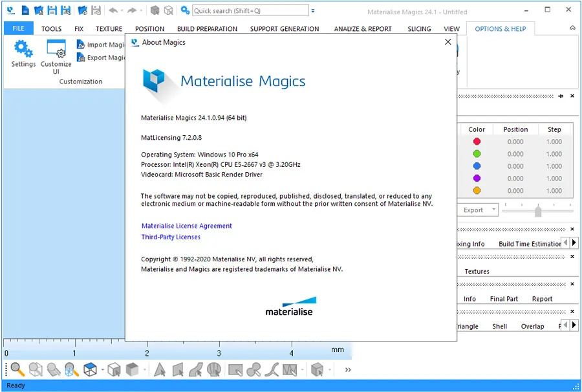The height and width of the screenshot is (392, 582).
Task: Open the ANALYZE & REPORT ribbon tab
Action: point(363,29)
